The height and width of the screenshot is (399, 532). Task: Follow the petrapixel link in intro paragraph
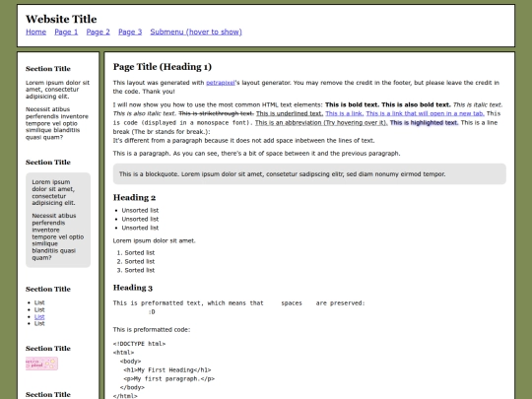click(x=221, y=83)
